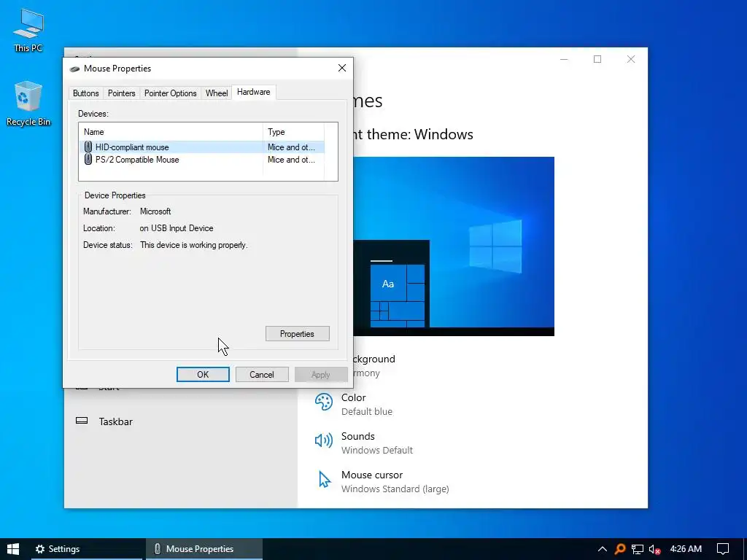Image resolution: width=747 pixels, height=560 pixels.
Task: Click the 4:26 AM taskbar clock
Action: point(686,549)
